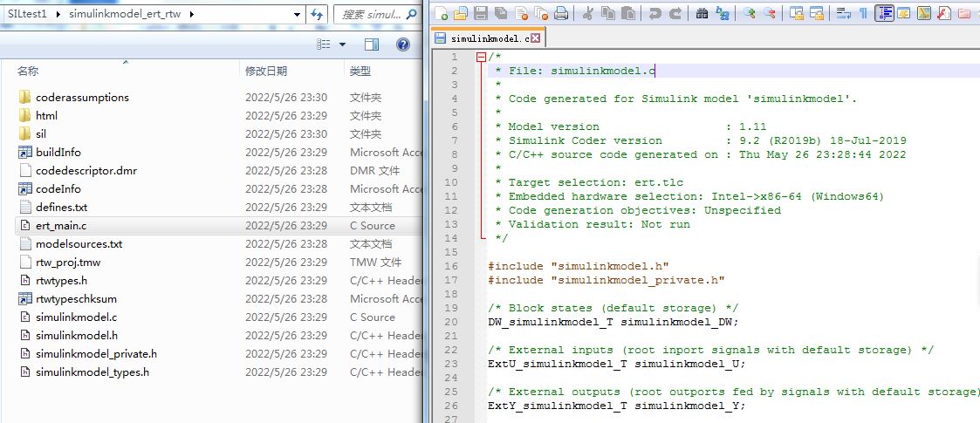The image size is (980, 423).
Task: Click the Explorer search box
Action: [x=377, y=14]
